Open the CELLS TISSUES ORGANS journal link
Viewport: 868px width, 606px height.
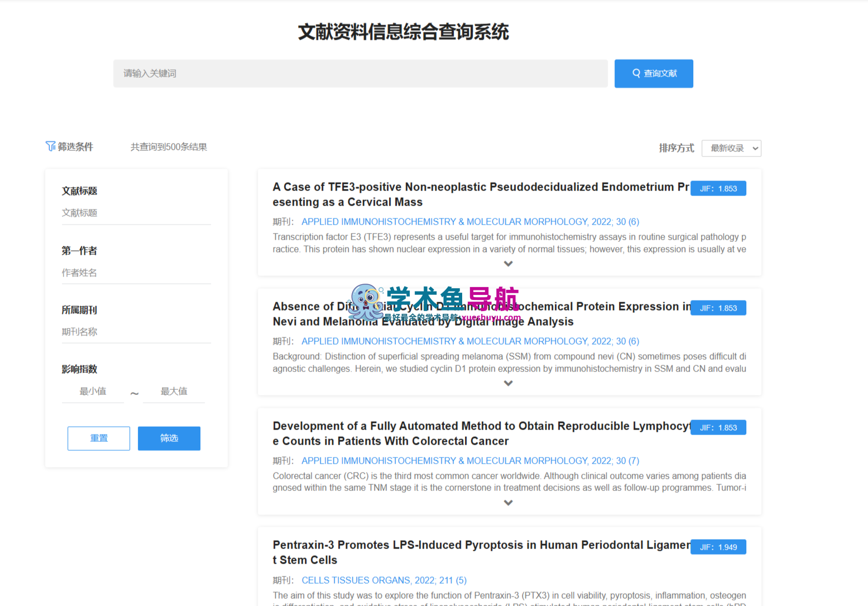pos(384,580)
